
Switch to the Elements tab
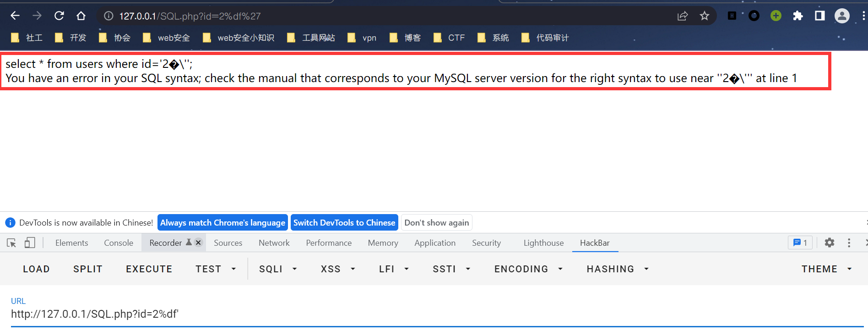click(71, 243)
